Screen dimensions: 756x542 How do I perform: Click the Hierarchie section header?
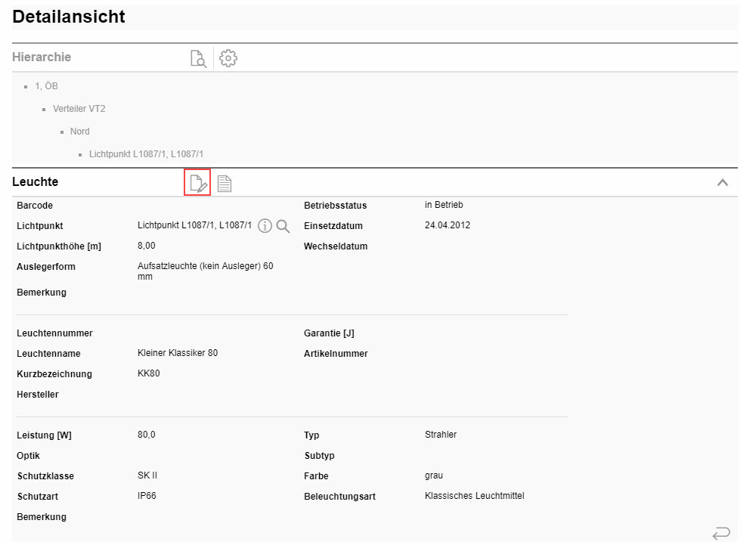pyautogui.click(x=42, y=57)
